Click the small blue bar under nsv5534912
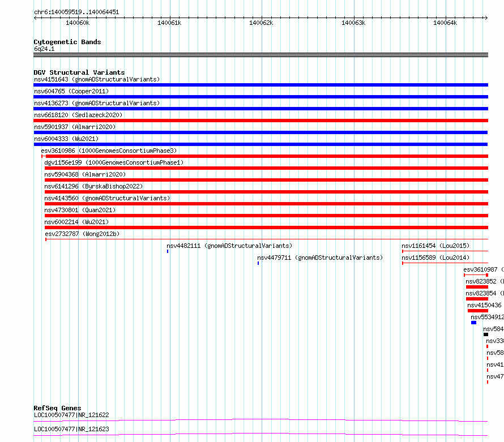This screenshot has height=442, width=504. 474,323
